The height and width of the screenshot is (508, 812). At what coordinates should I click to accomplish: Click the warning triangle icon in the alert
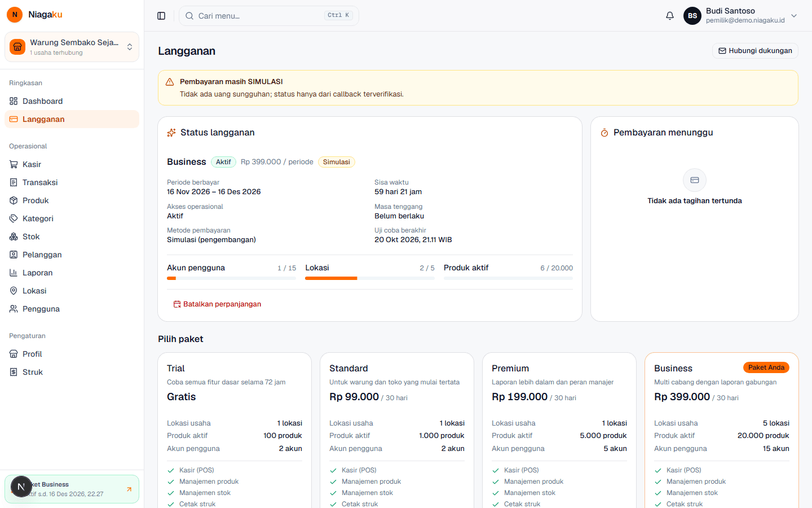point(170,82)
